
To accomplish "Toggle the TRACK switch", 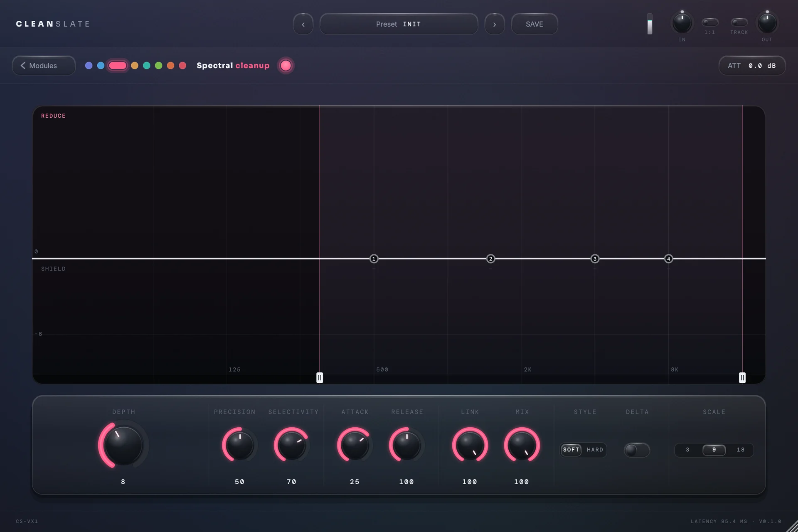I will tap(739, 22).
